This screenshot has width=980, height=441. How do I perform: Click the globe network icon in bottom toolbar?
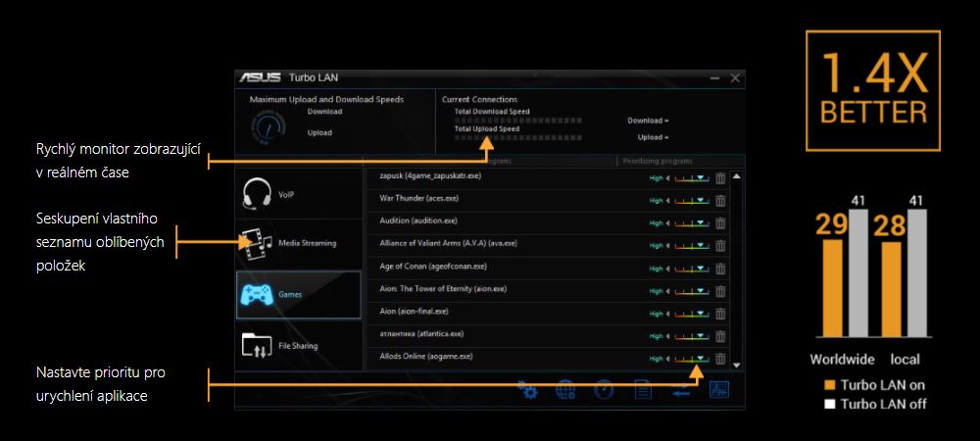(x=566, y=391)
